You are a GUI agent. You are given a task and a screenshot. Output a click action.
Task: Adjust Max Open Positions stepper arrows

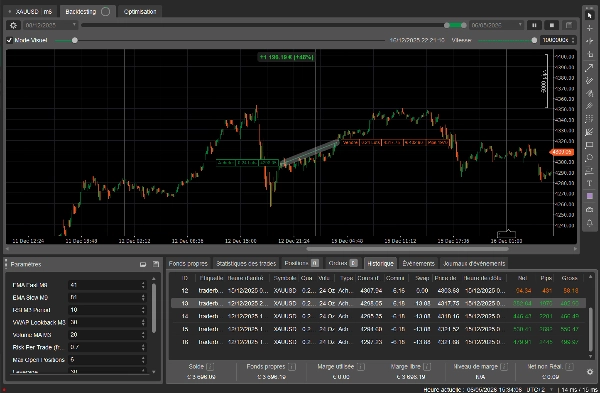click(143, 359)
